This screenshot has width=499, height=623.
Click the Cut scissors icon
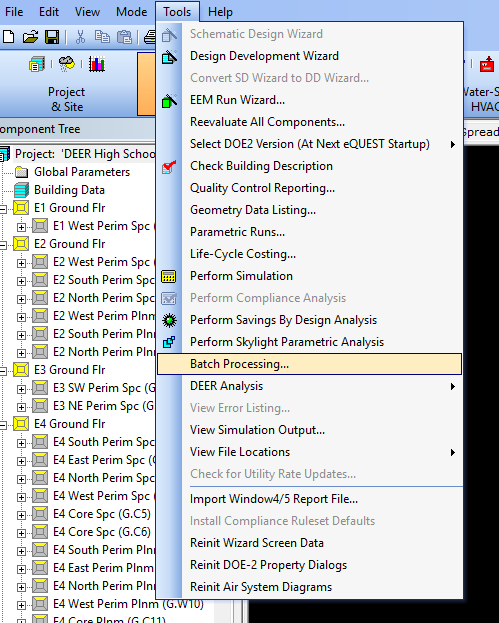(80, 37)
